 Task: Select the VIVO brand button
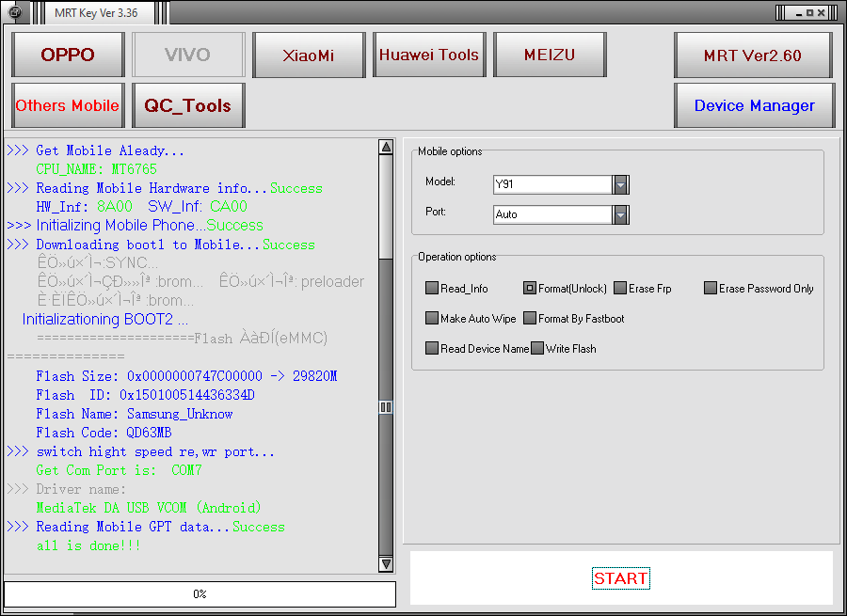pos(188,55)
